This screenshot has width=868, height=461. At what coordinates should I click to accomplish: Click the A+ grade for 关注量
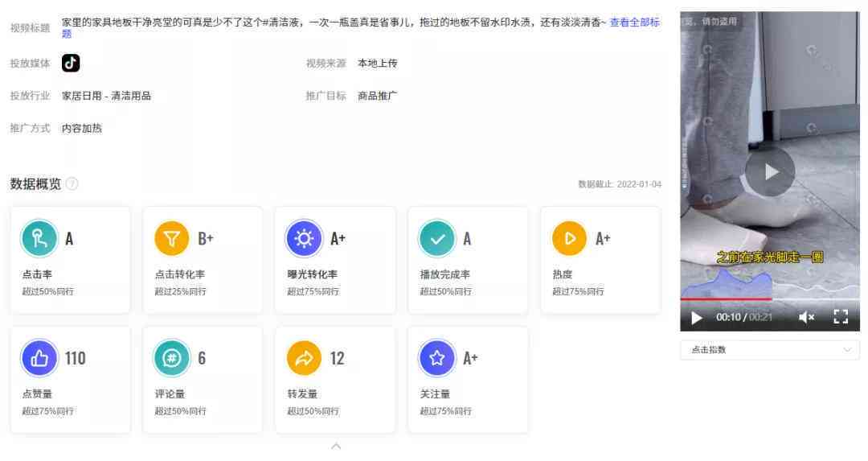[x=470, y=358]
